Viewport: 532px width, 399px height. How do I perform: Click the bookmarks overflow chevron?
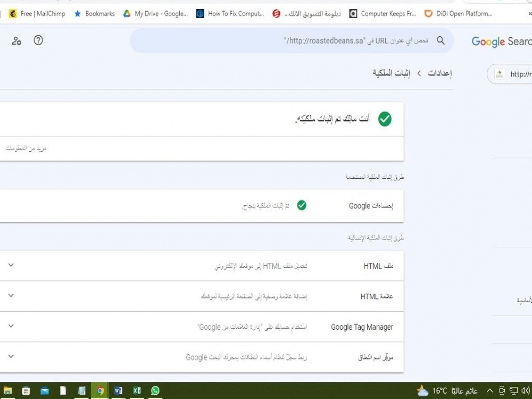(x=530, y=14)
